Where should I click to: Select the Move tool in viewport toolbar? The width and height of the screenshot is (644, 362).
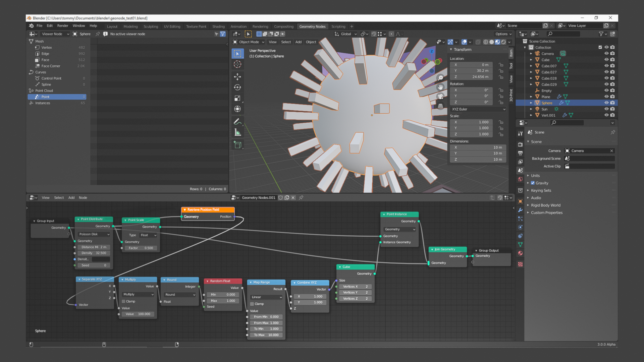coord(237,77)
